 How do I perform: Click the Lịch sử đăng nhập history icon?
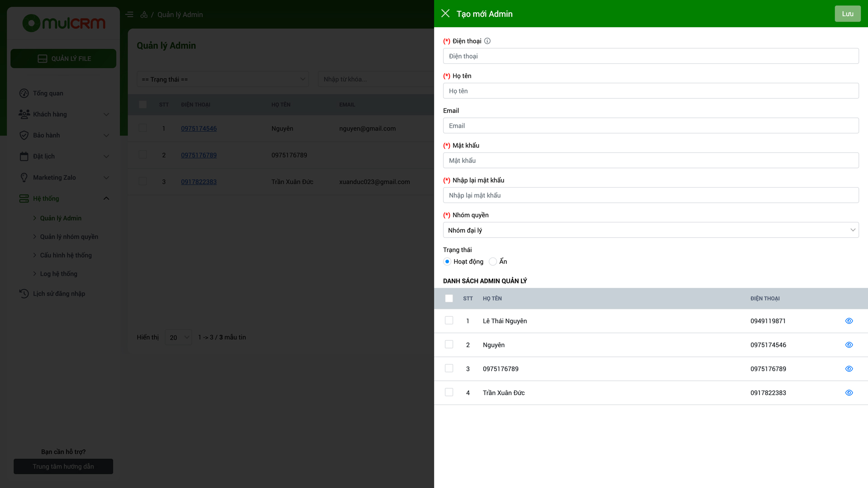[24, 294]
